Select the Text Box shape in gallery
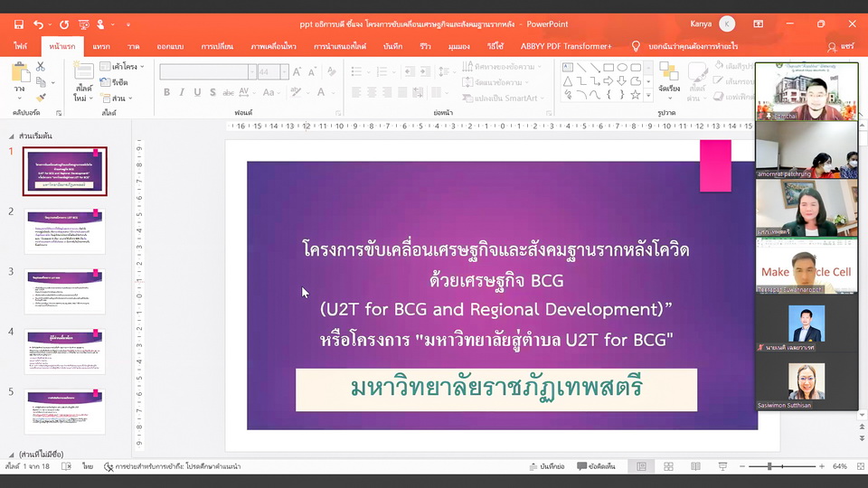The height and width of the screenshot is (488, 868). tap(568, 68)
